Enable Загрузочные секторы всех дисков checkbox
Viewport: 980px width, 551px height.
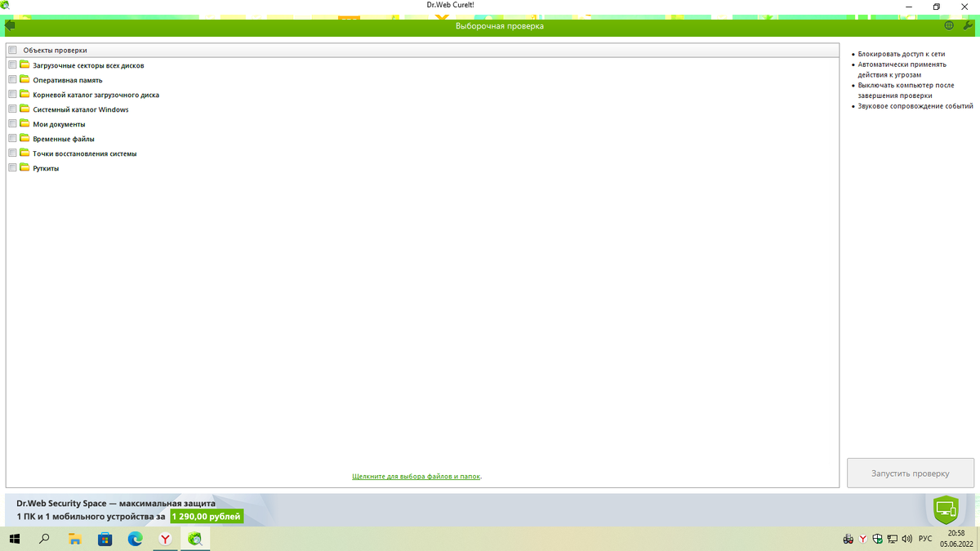coord(12,65)
